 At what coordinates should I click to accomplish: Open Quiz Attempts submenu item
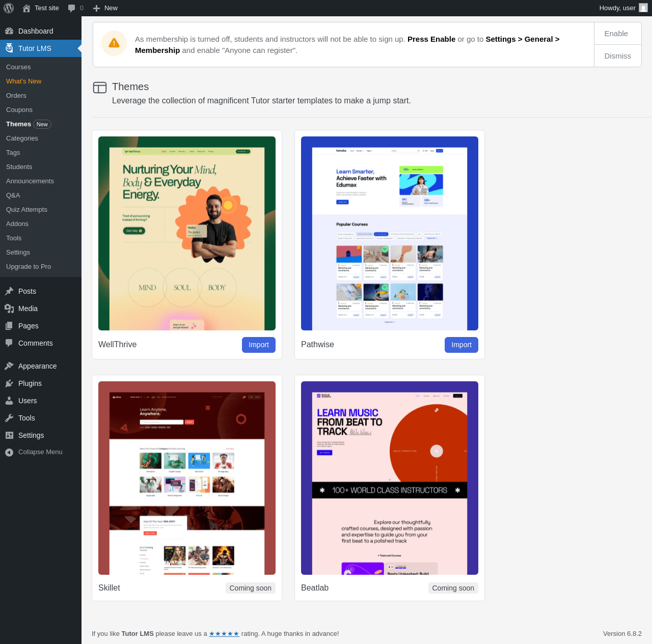[x=26, y=210]
